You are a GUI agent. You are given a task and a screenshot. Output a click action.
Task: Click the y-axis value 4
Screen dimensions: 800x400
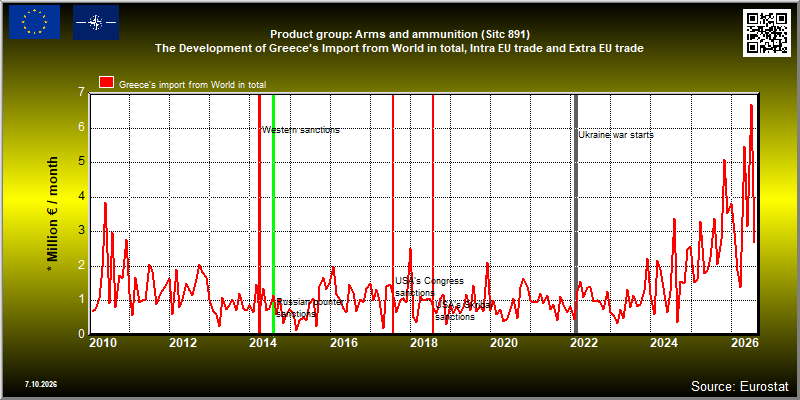81,196
